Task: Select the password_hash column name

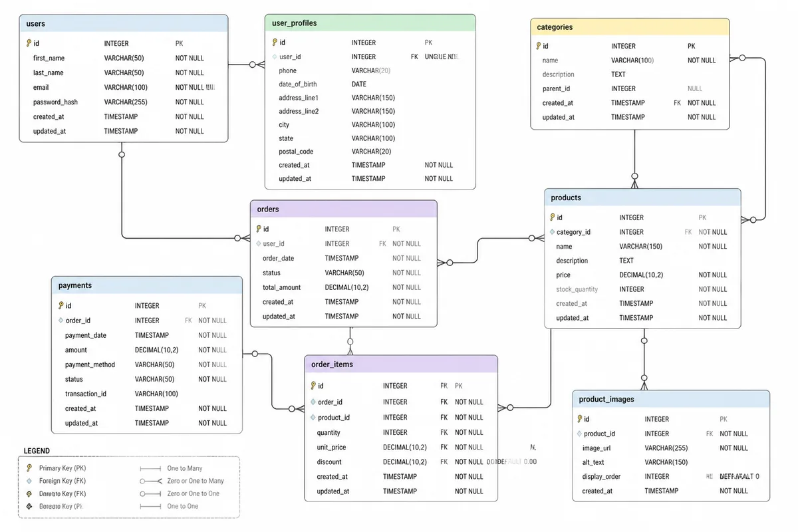Action: pyautogui.click(x=55, y=102)
